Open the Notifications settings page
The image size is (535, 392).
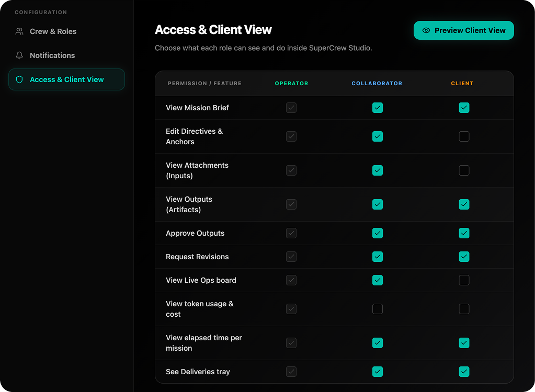tap(52, 55)
